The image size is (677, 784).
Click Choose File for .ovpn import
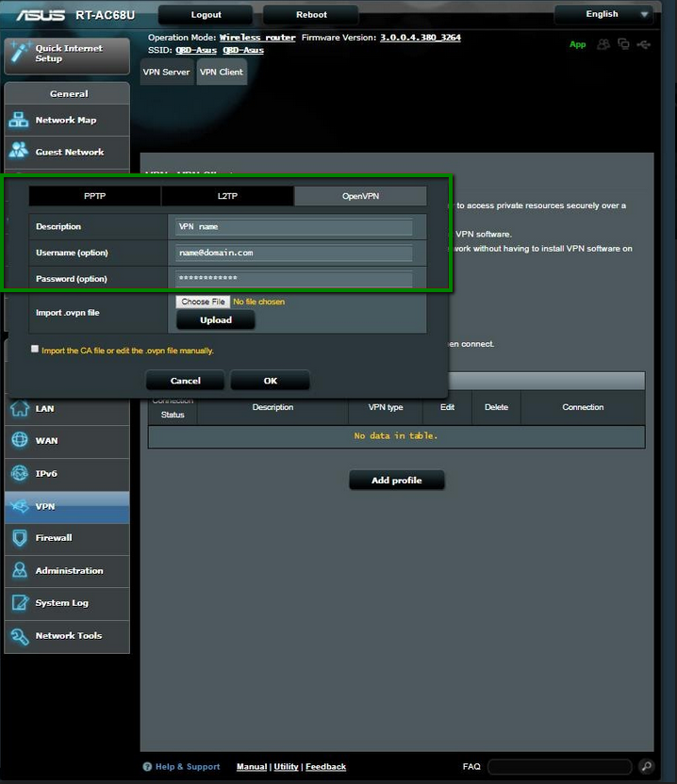203,302
